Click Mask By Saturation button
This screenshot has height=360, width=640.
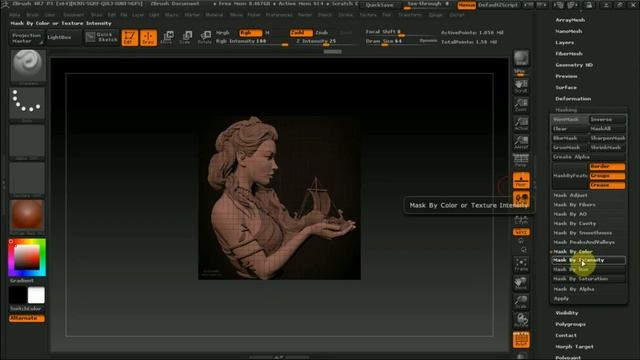589,279
